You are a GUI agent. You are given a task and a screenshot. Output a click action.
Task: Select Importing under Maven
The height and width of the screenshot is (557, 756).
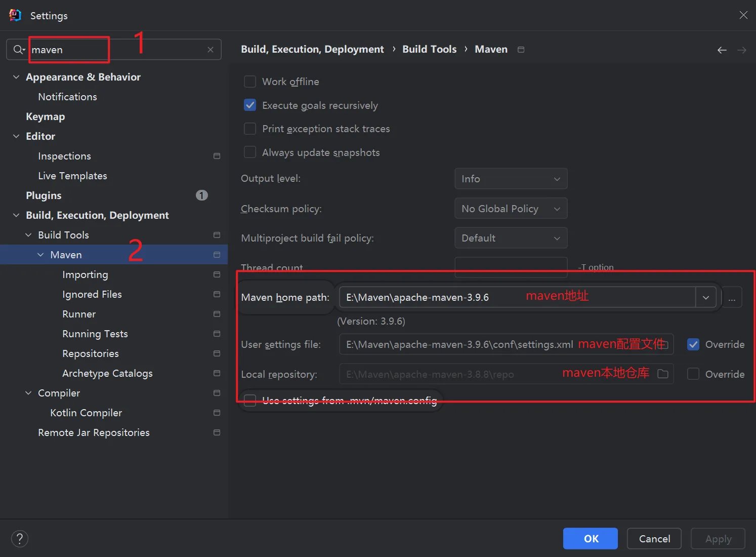tap(85, 274)
